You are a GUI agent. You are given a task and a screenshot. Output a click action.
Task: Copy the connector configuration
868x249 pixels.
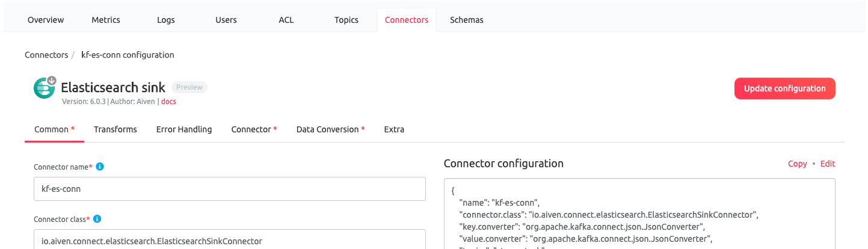[798, 164]
